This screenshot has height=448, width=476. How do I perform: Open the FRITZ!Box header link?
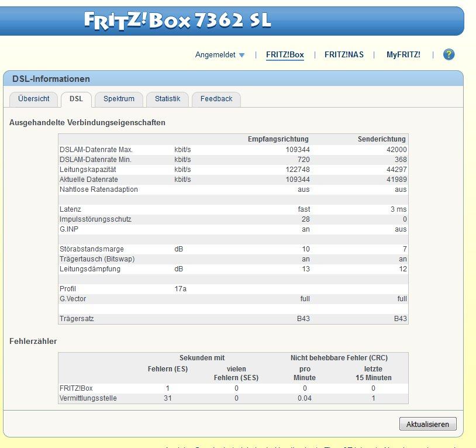pos(285,54)
